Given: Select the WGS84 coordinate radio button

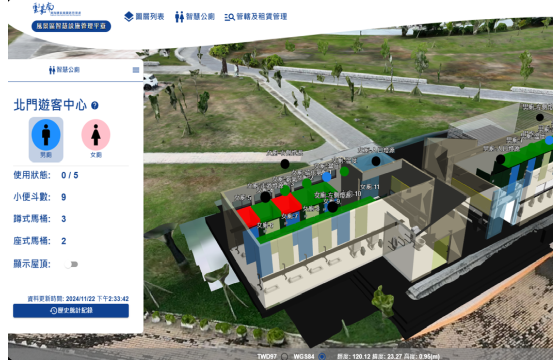Looking at the screenshot, I should pos(322,356).
